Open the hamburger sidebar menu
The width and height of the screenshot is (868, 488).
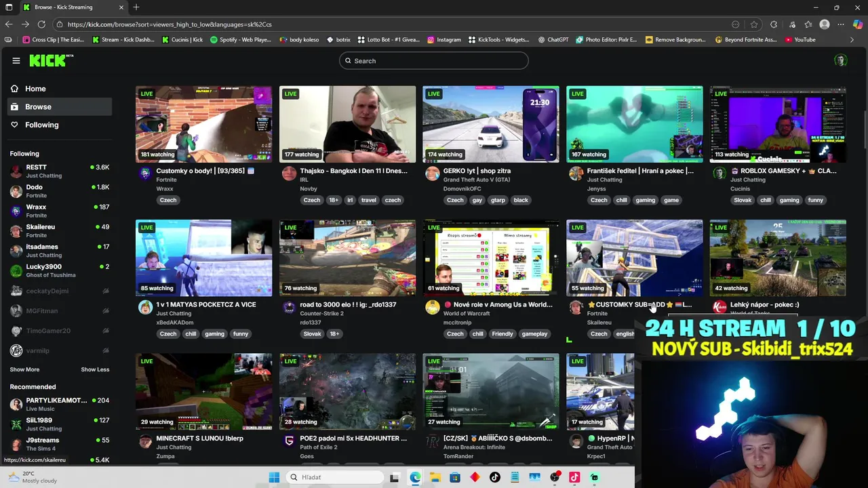(16, 60)
